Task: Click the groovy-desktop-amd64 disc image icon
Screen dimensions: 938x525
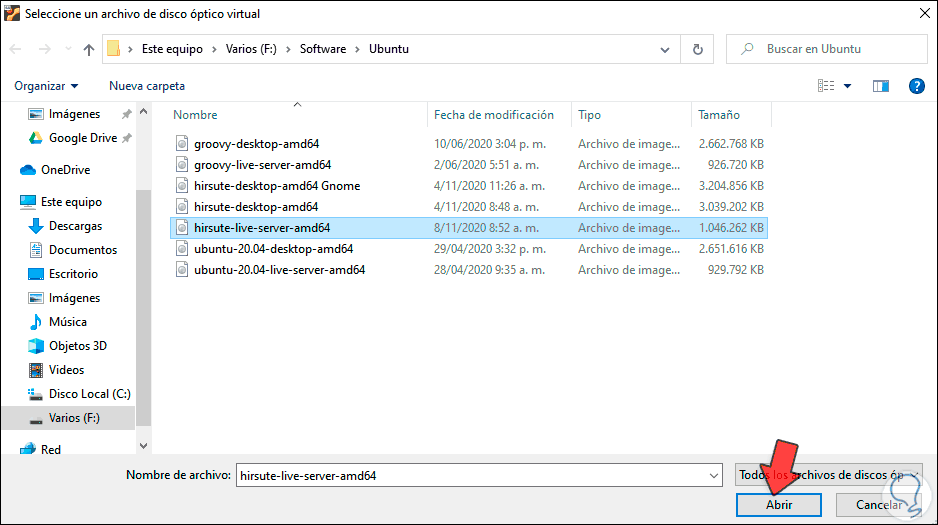Action: 182,144
